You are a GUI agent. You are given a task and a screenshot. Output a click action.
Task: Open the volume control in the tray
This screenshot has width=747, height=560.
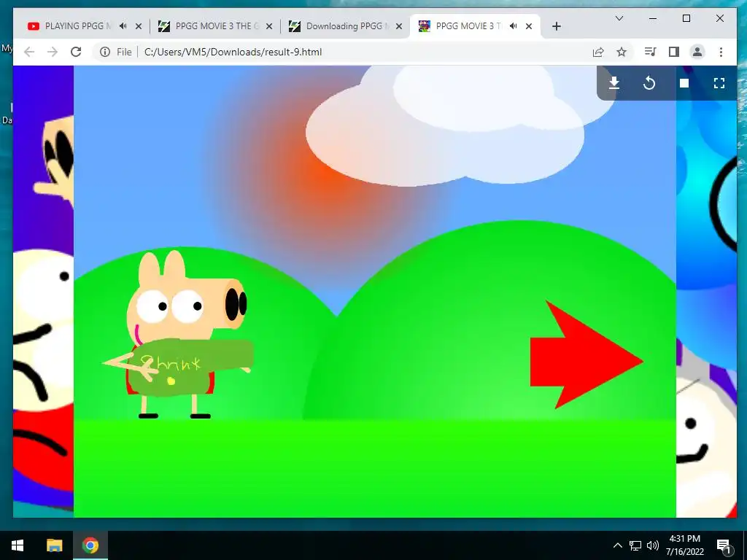pos(653,545)
